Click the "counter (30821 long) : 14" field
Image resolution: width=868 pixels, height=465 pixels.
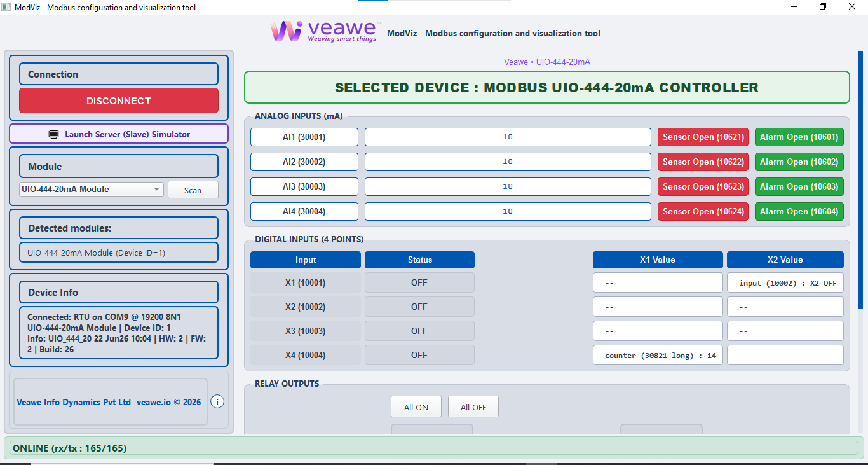(x=658, y=355)
